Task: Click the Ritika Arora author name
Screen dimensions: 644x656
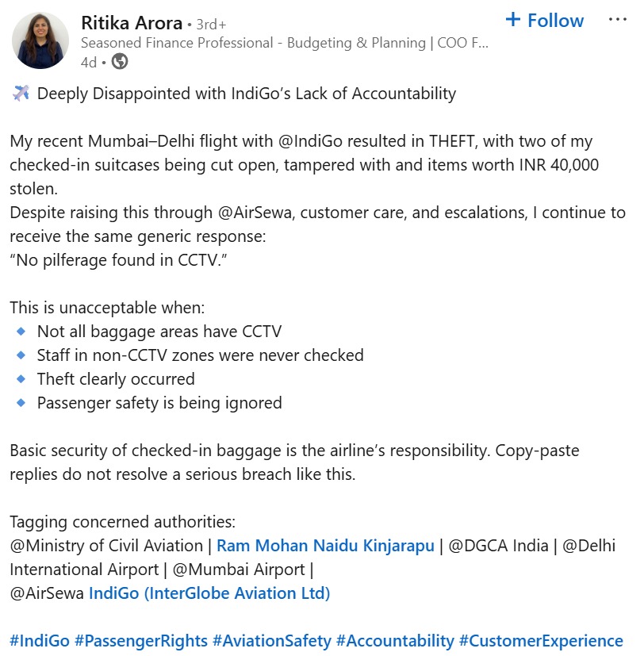Action: pos(131,22)
